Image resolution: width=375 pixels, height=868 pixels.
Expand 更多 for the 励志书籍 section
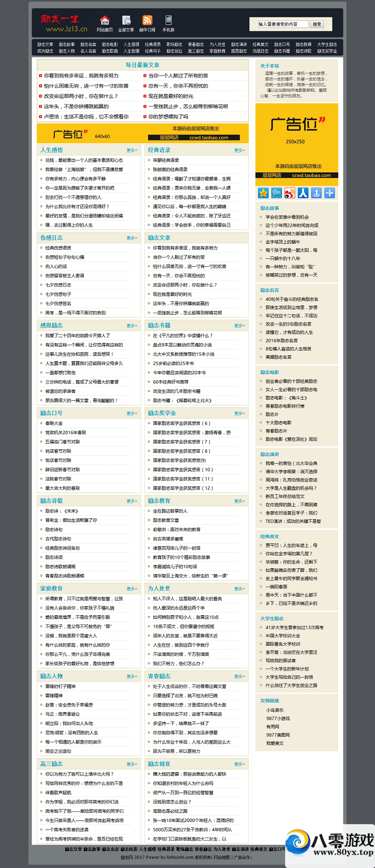[239, 326]
